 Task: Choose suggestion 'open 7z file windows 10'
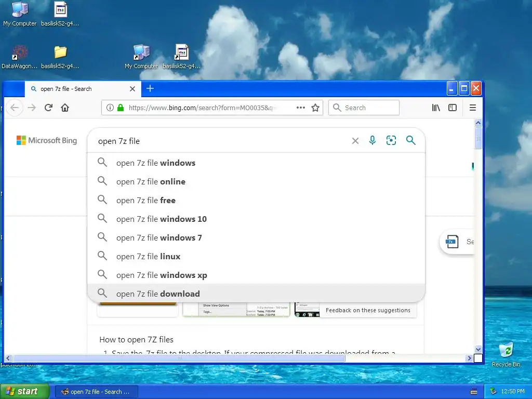(256, 219)
